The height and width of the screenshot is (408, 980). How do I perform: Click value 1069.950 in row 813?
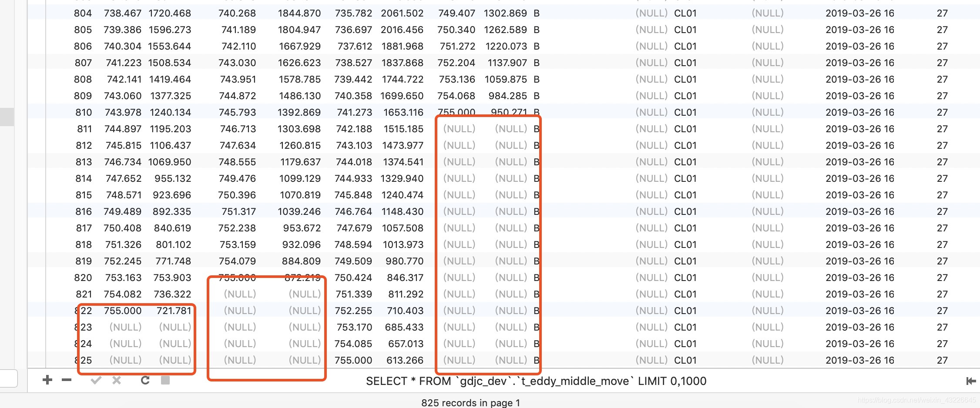[170, 162]
